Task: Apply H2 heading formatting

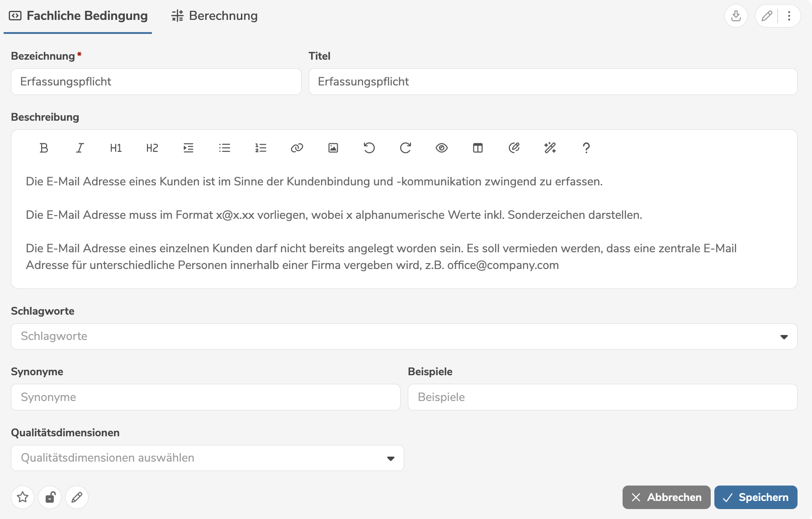Action: coord(152,148)
